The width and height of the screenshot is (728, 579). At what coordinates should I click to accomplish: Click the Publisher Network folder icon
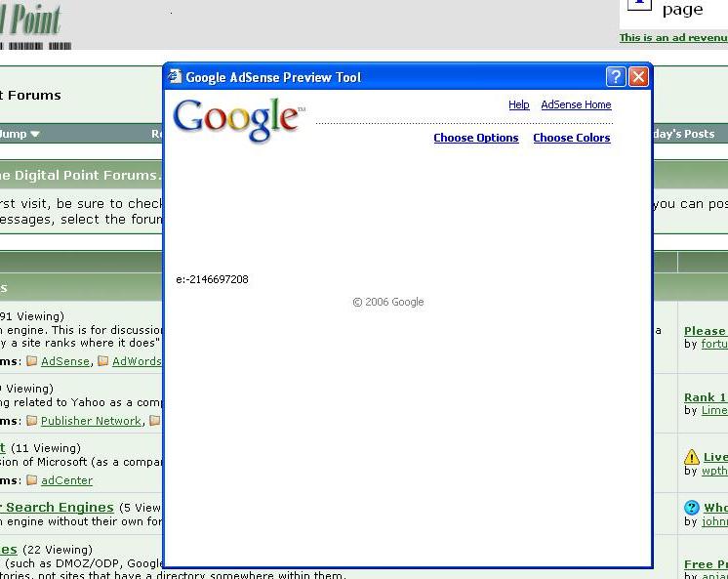pos(31,420)
